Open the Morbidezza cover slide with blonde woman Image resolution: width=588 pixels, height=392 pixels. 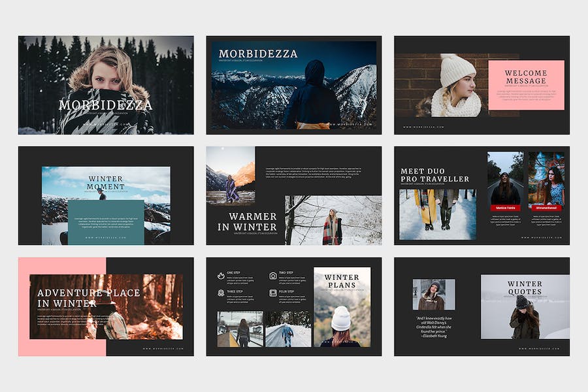(106, 85)
